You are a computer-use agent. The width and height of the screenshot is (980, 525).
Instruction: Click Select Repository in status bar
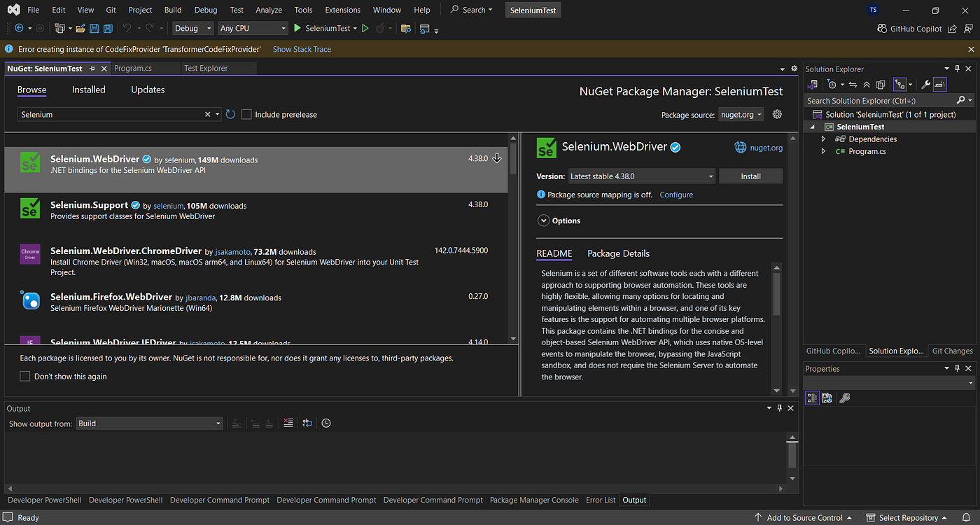click(x=908, y=518)
